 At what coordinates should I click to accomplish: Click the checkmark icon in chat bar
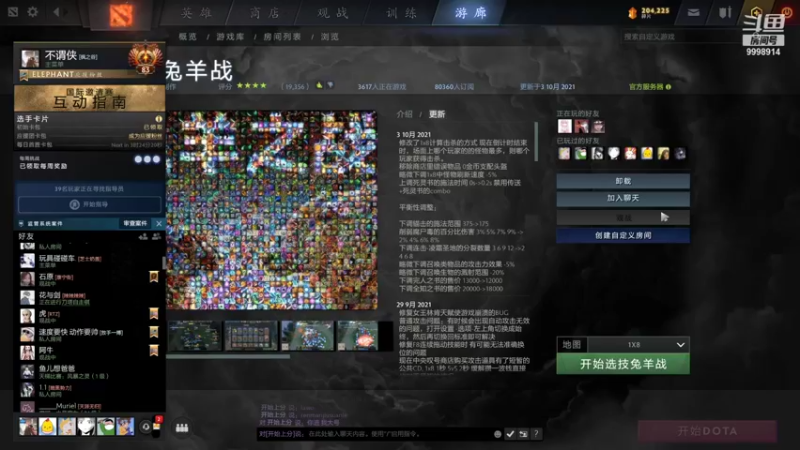(510, 434)
